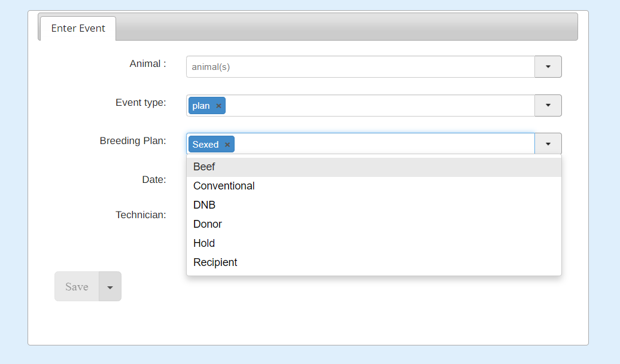Click the 'plan' tag chip
620x364 pixels.
(201, 106)
